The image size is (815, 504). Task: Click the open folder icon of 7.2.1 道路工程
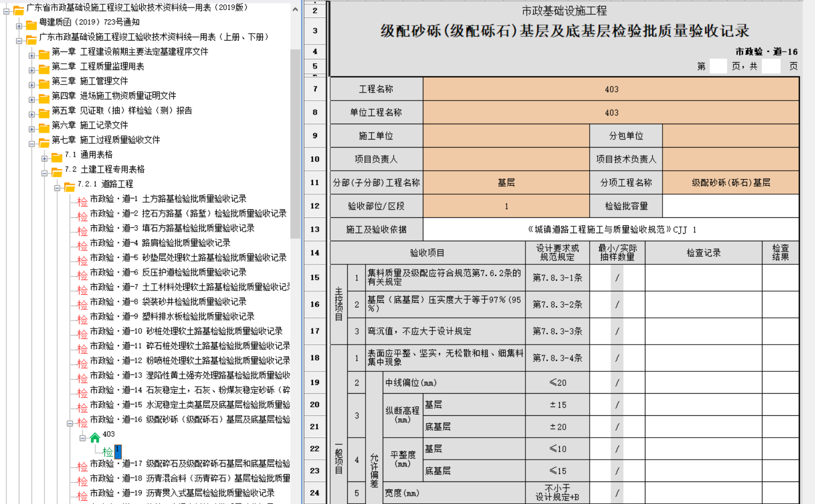coord(70,186)
